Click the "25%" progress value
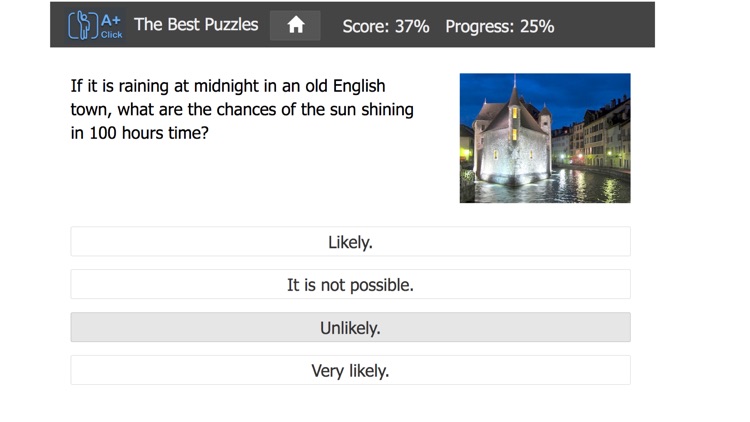Viewport: 750px width, 422px height. coord(536,26)
